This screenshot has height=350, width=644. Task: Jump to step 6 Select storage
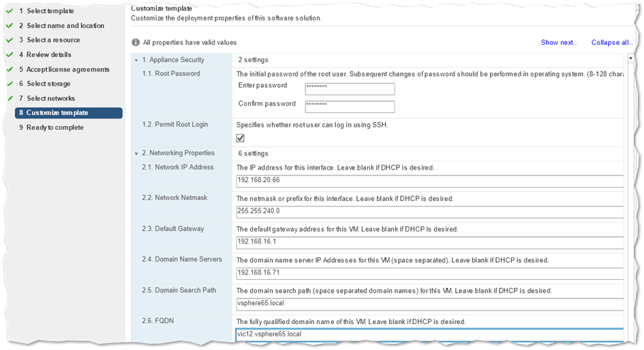coord(44,84)
